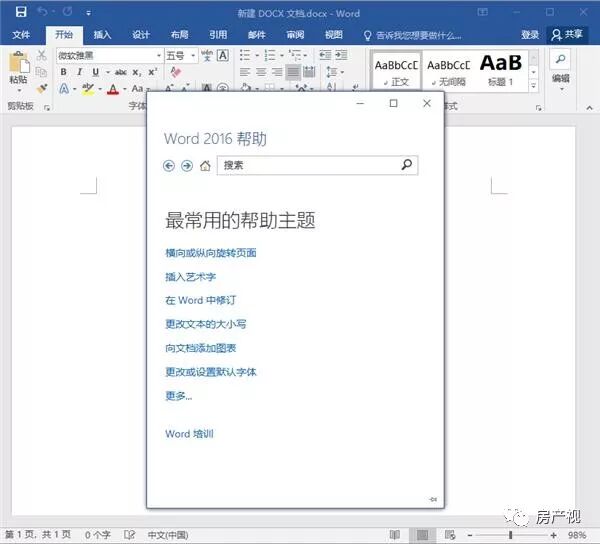Click the Text Effects outlined A icon
600x544 pixels.
tap(64, 89)
